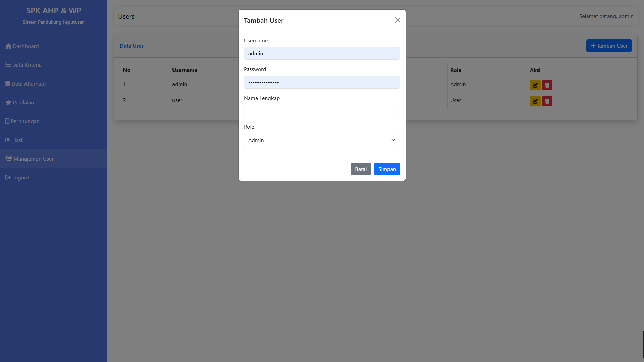Click the Role column header

[x=456, y=70]
